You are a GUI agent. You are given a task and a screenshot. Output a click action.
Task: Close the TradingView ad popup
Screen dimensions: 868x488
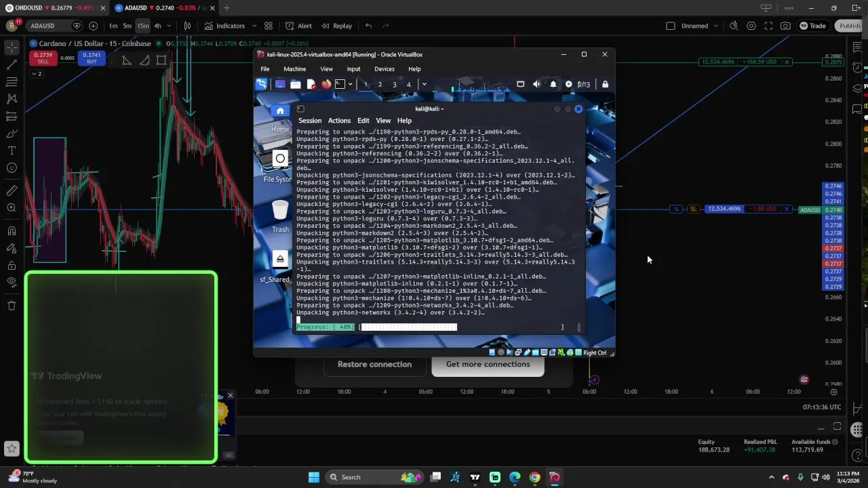(230, 395)
